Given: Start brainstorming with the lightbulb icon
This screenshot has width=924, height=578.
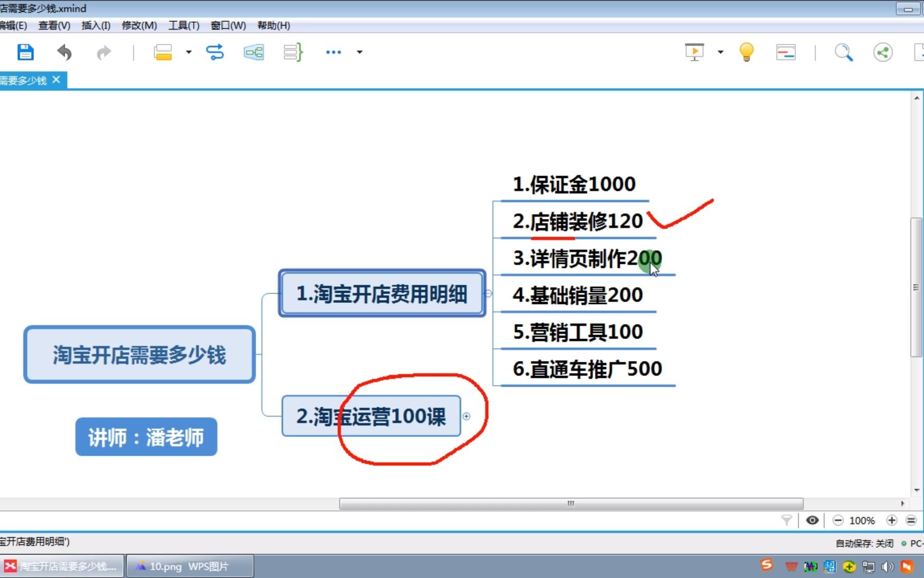Looking at the screenshot, I should [x=746, y=52].
